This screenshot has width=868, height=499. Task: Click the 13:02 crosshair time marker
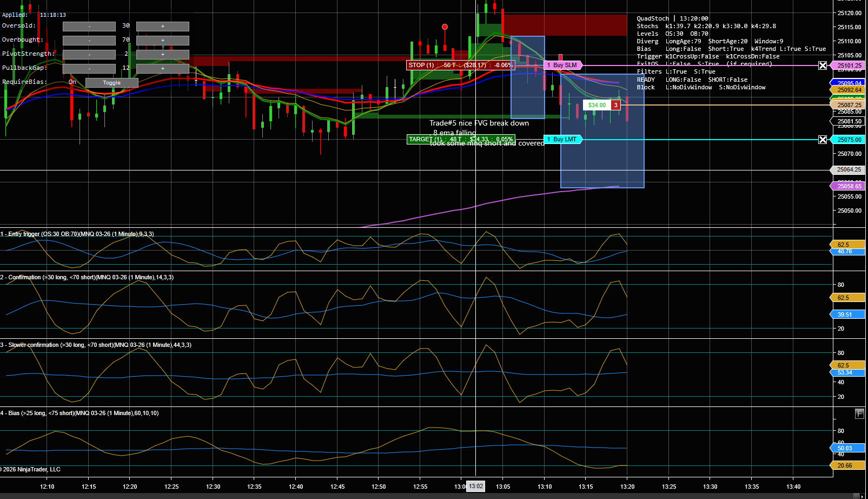(x=476, y=486)
